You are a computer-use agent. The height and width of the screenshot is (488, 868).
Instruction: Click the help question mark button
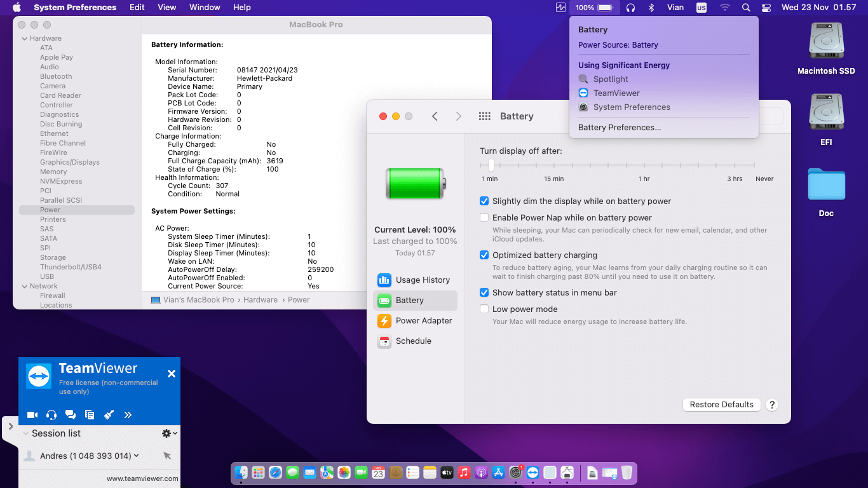point(771,405)
